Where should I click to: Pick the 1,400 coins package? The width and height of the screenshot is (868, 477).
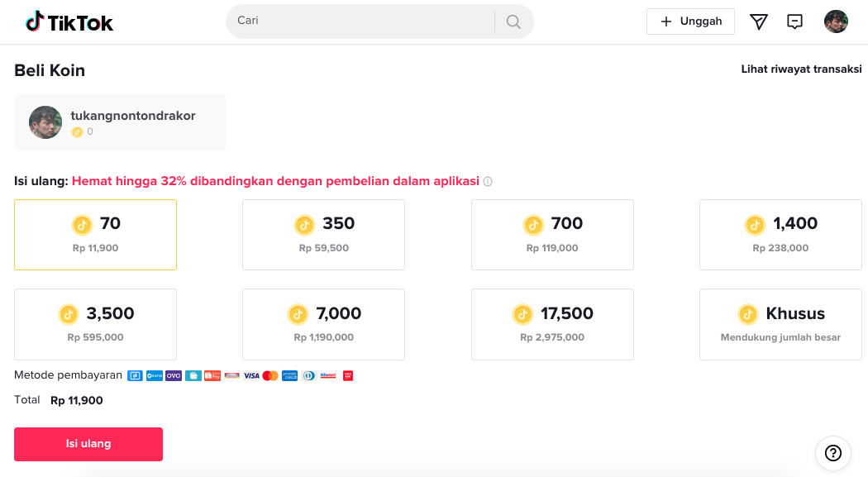pyautogui.click(x=780, y=235)
